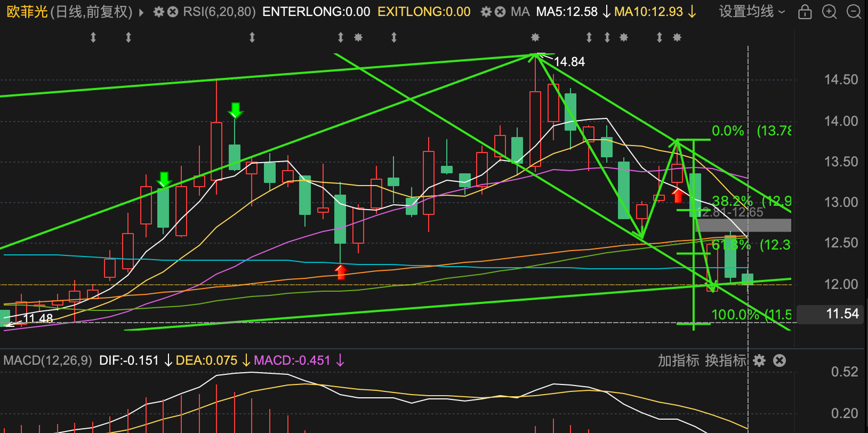Image resolution: width=868 pixels, height=433 pixels.
Task: Click the gray 12.81-12.65 gap zone box
Action: click(743, 225)
